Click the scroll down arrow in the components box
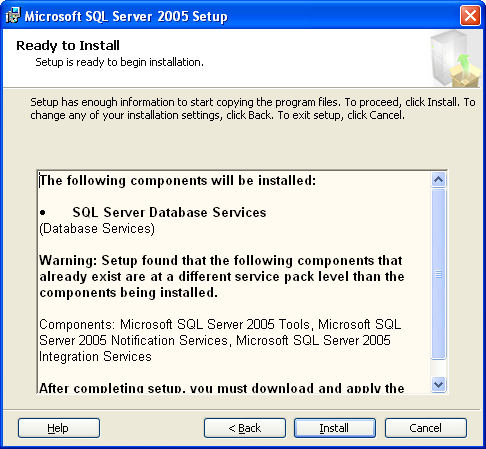The image size is (486, 449). (x=438, y=384)
